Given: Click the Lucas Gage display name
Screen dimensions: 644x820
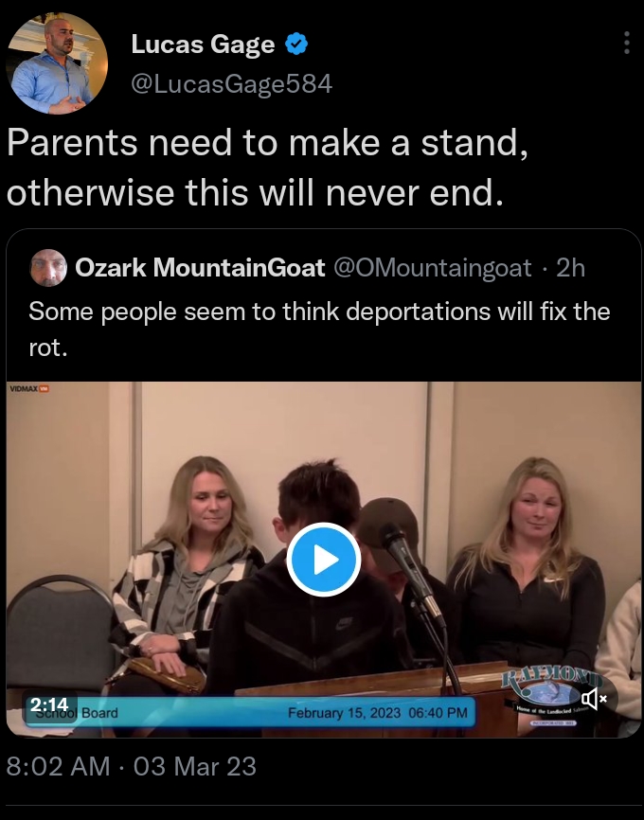Looking at the screenshot, I should point(203,44).
